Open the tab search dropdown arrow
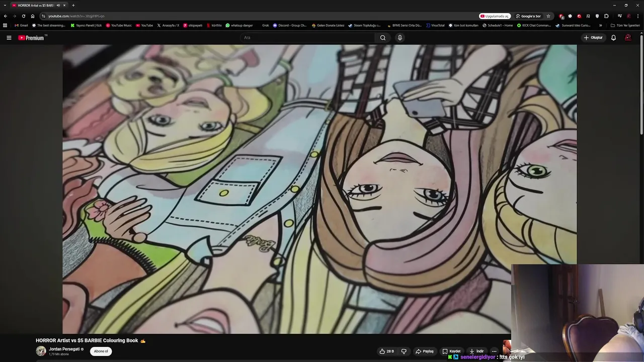The image size is (644, 362). click(5, 5)
